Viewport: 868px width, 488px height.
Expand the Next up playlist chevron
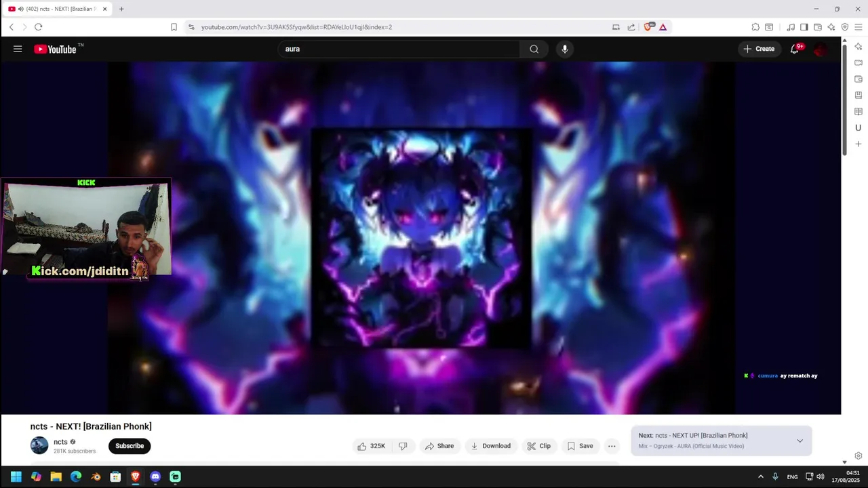[x=800, y=441]
